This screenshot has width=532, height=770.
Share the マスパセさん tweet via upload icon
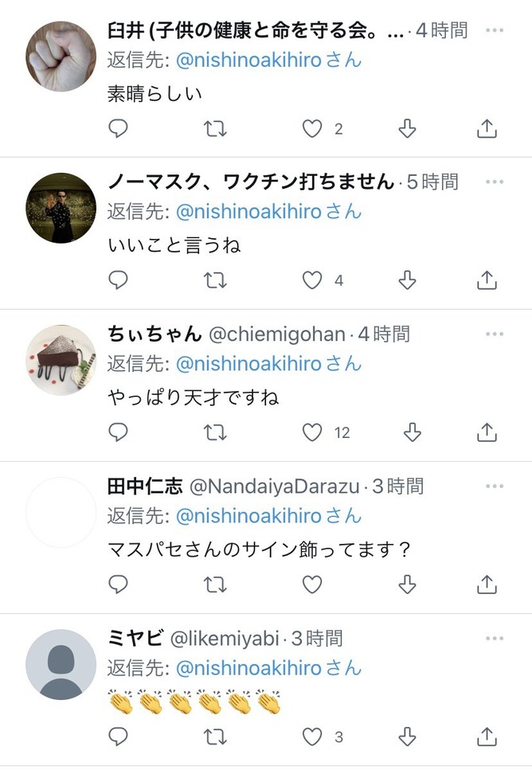click(x=487, y=584)
